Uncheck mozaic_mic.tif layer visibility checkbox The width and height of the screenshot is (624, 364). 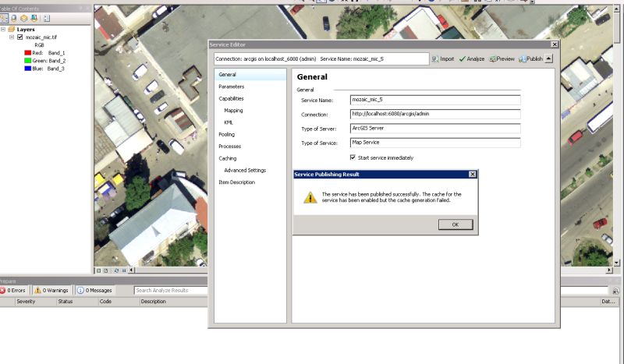(x=20, y=37)
